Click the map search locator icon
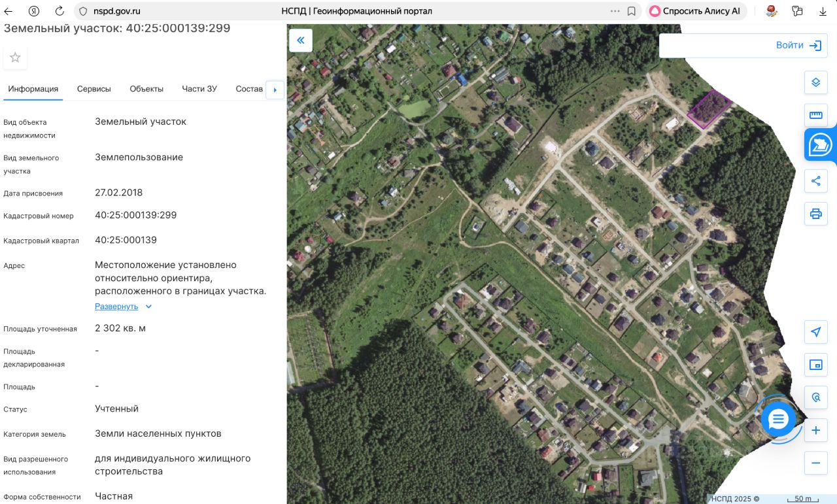Screen dimensions: 837x504 [815, 397]
